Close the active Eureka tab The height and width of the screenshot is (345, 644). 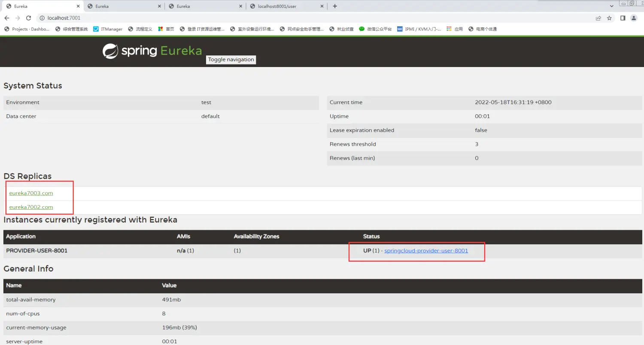(x=78, y=6)
